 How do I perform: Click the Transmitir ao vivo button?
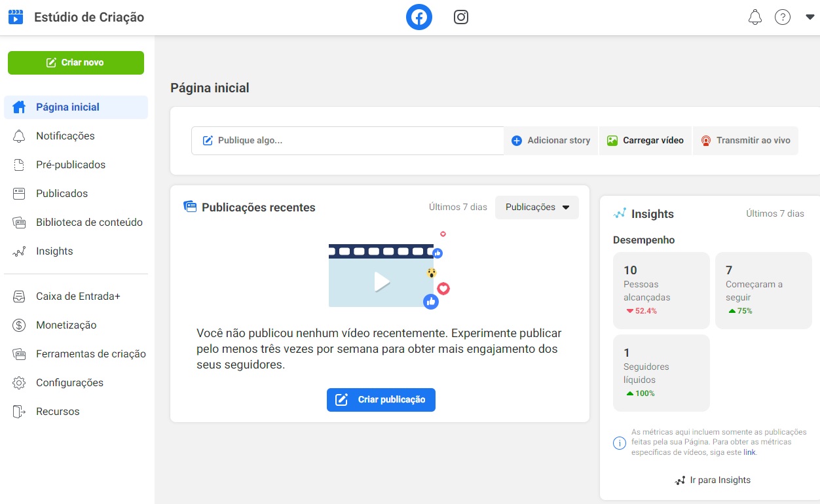(745, 141)
